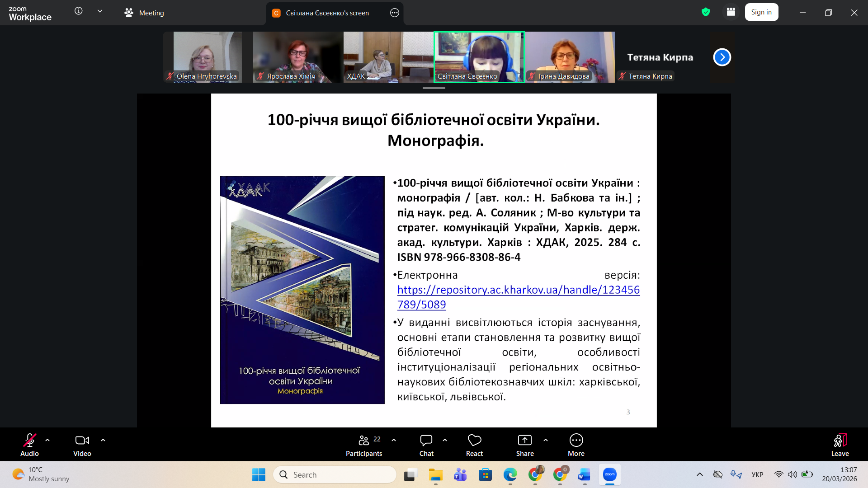Image resolution: width=868 pixels, height=488 pixels.
Task: Show next participants with arrow button
Action: click(x=722, y=57)
